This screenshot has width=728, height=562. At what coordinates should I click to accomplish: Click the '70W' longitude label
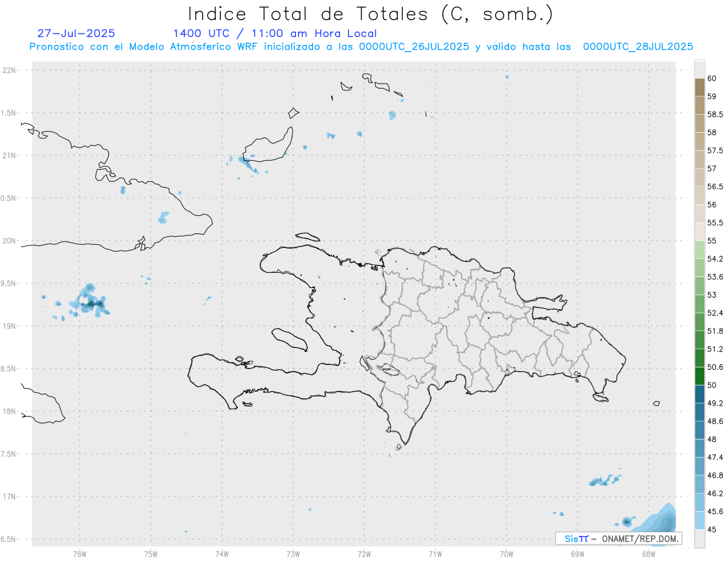[x=507, y=554]
